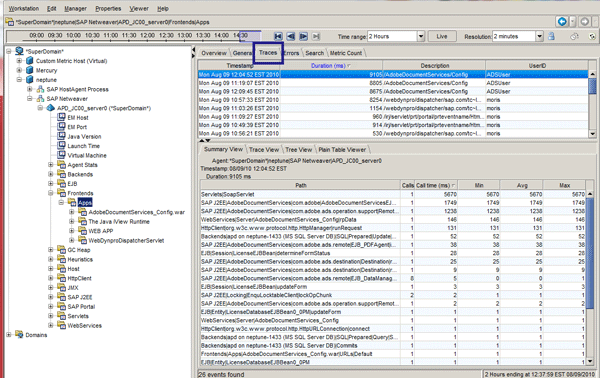Jump to start of time range

(278, 36)
